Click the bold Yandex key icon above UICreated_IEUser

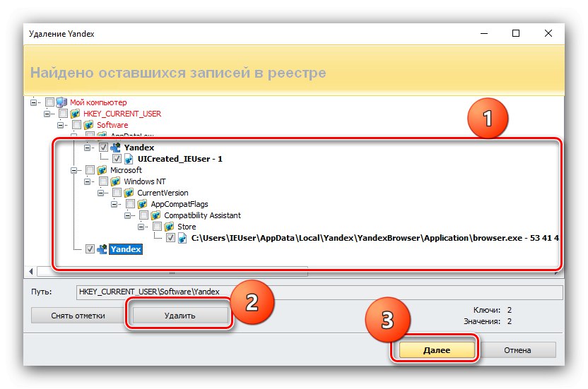(x=115, y=148)
